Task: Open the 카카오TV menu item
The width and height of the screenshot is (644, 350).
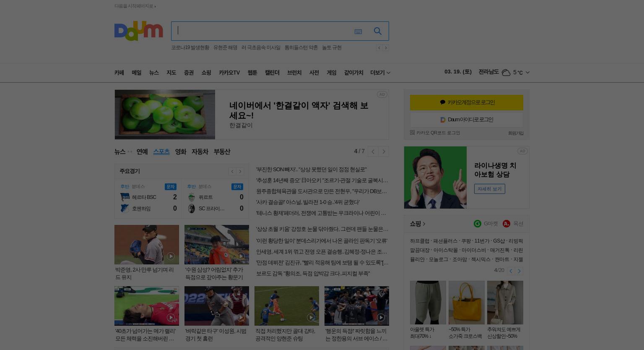Action: pos(229,73)
